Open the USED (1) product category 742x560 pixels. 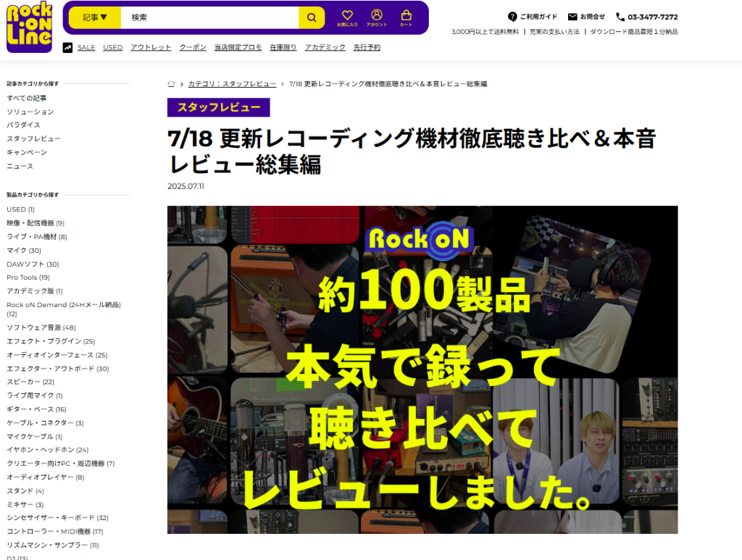coord(21,209)
